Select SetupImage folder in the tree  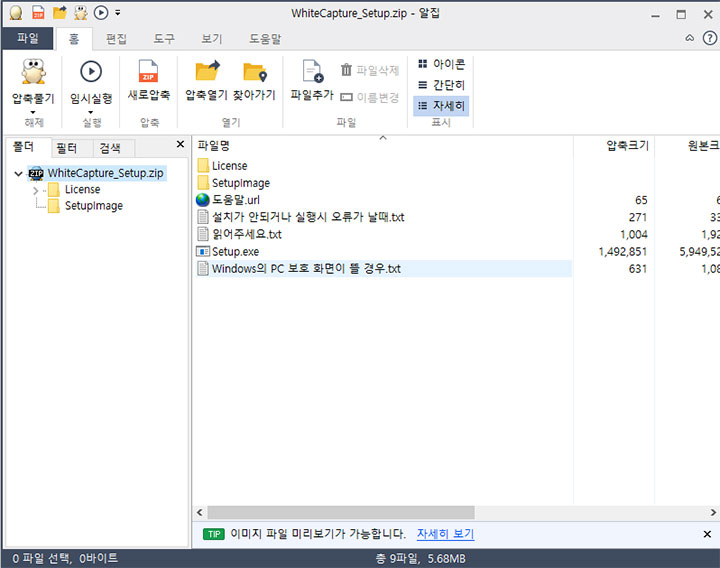click(x=94, y=206)
